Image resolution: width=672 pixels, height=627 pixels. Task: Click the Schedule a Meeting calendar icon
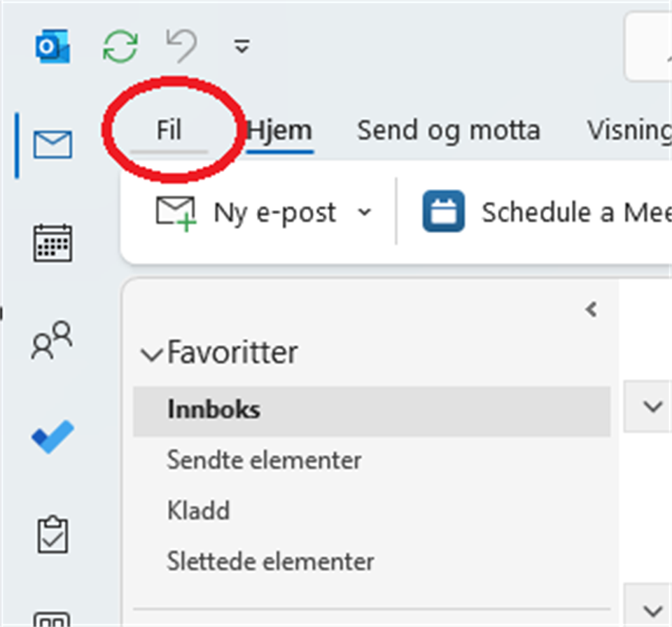click(443, 212)
